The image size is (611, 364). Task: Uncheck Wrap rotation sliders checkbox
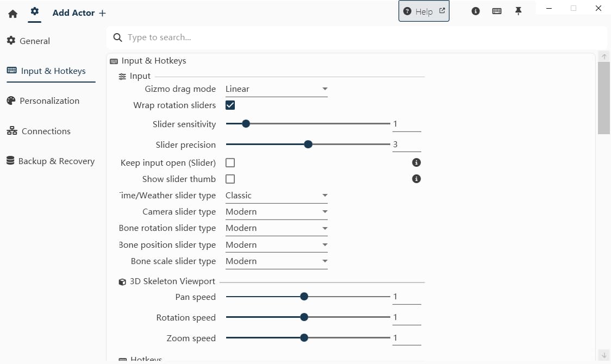(230, 105)
